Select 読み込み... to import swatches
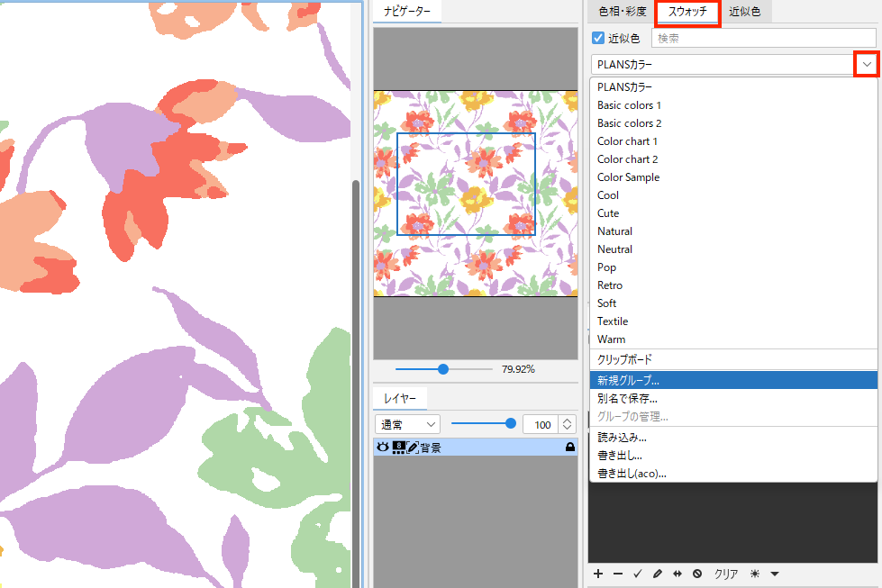This screenshot has width=882, height=588. 733,438
